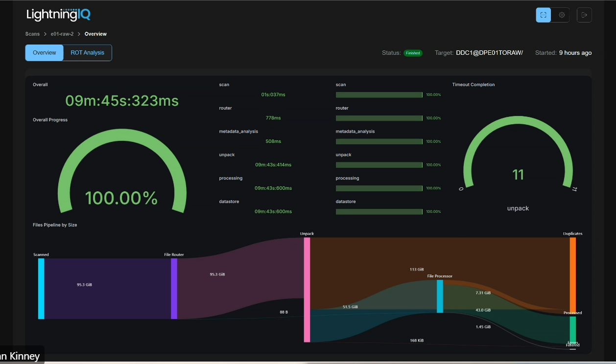Viewport: 616px width, 364px height.
Task: Switch to the ROT Analysis tab
Action: pyautogui.click(x=87, y=53)
